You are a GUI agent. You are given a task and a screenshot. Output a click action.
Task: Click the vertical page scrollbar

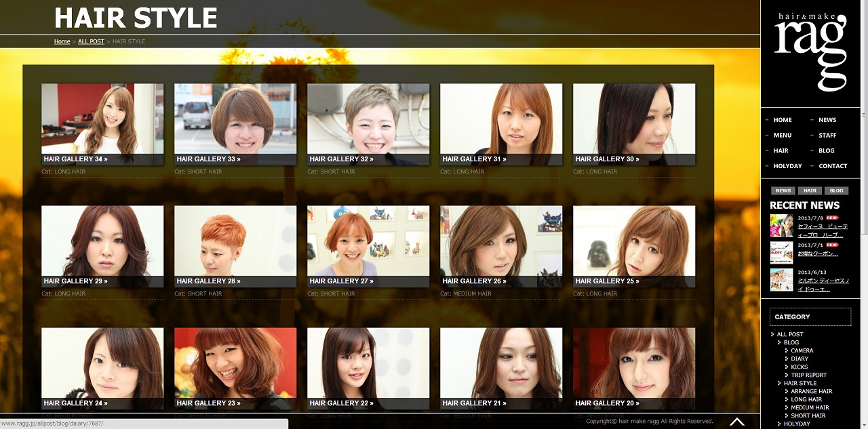[864, 203]
